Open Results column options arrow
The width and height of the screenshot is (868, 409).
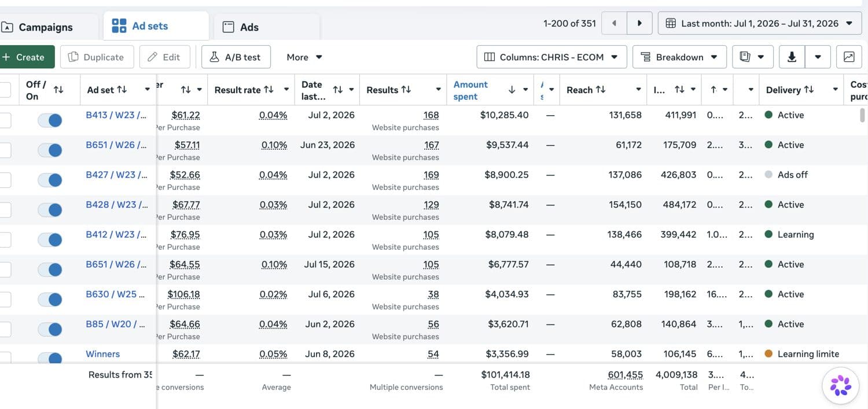tap(437, 90)
